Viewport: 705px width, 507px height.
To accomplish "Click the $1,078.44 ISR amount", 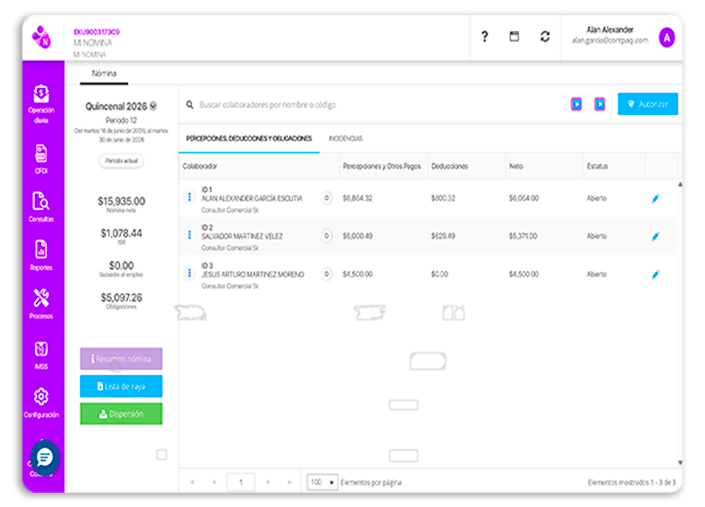I will [x=121, y=233].
